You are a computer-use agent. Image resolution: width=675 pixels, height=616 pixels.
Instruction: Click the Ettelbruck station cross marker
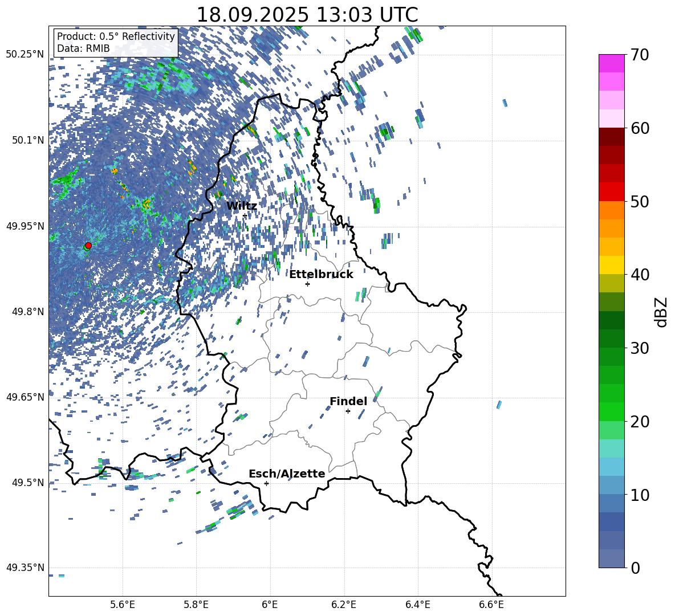[x=307, y=284]
